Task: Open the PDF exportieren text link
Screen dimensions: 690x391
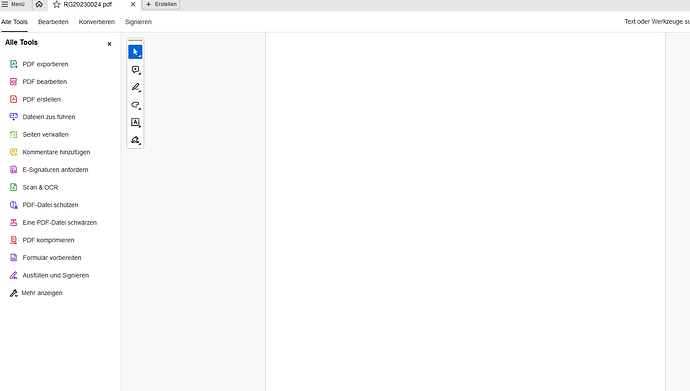Action: (45, 64)
